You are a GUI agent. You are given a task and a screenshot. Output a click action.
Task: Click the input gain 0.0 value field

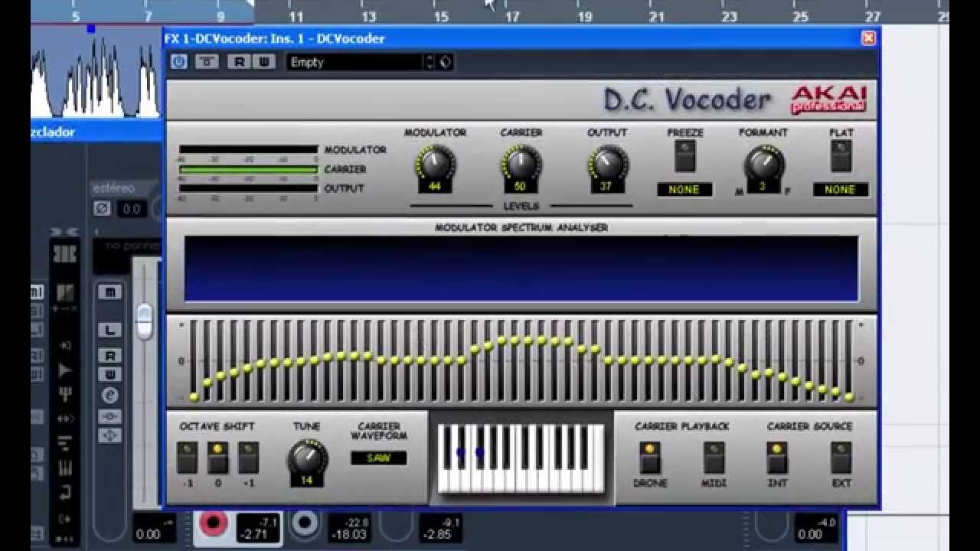click(x=132, y=208)
